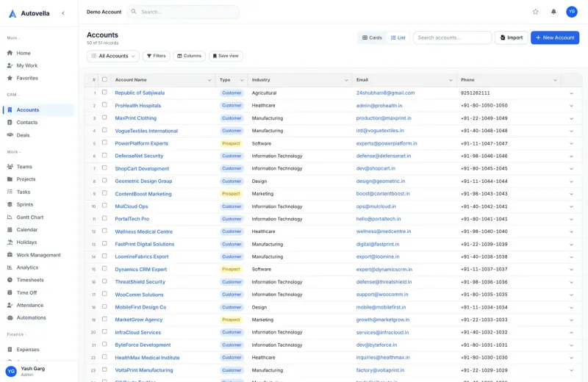Image resolution: width=588 pixels, height=382 pixels.
Task: Click the New Account button
Action: pos(555,37)
